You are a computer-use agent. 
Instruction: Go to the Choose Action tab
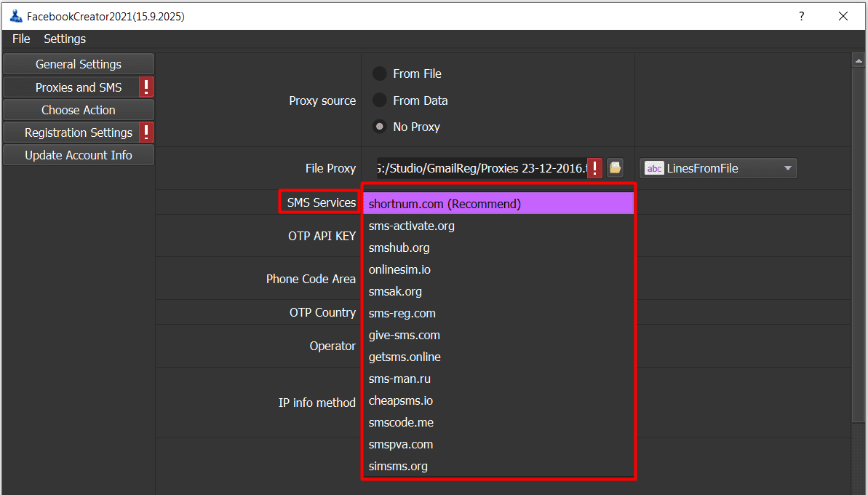pos(79,110)
